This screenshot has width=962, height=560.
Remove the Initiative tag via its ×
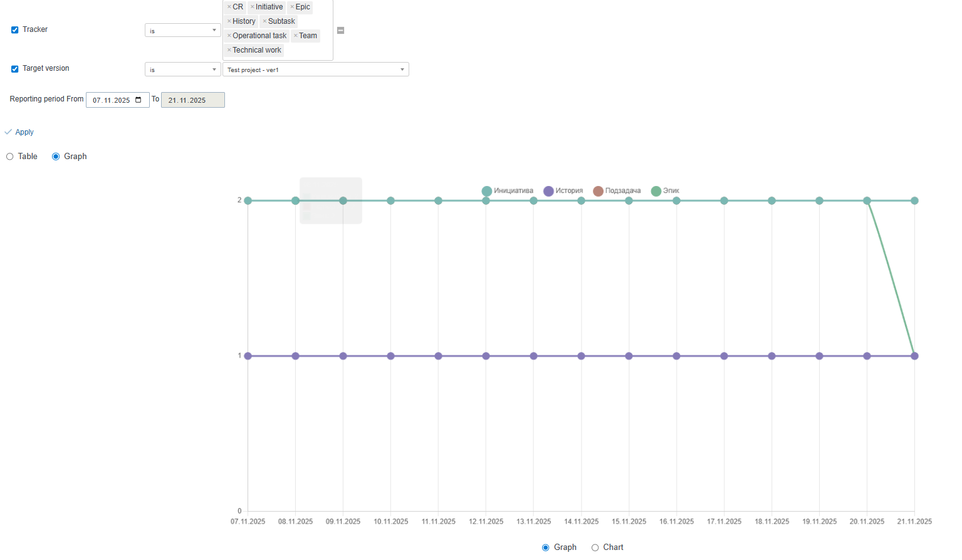click(x=252, y=7)
